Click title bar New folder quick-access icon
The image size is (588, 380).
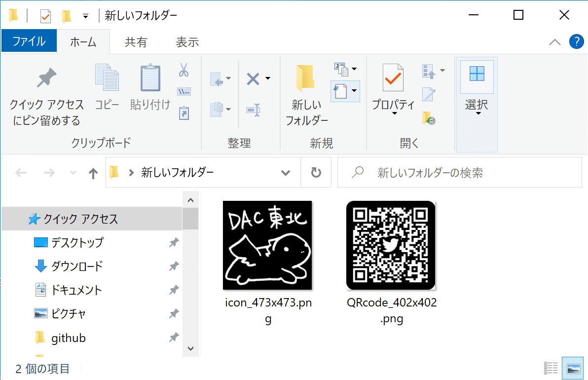pyautogui.click(x=67, y=16)
